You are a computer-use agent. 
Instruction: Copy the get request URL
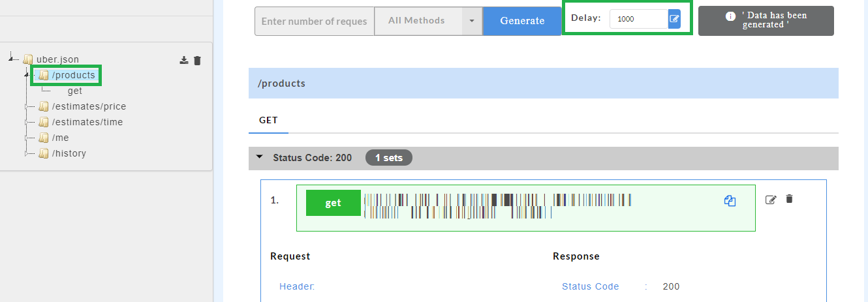[730, 202]
